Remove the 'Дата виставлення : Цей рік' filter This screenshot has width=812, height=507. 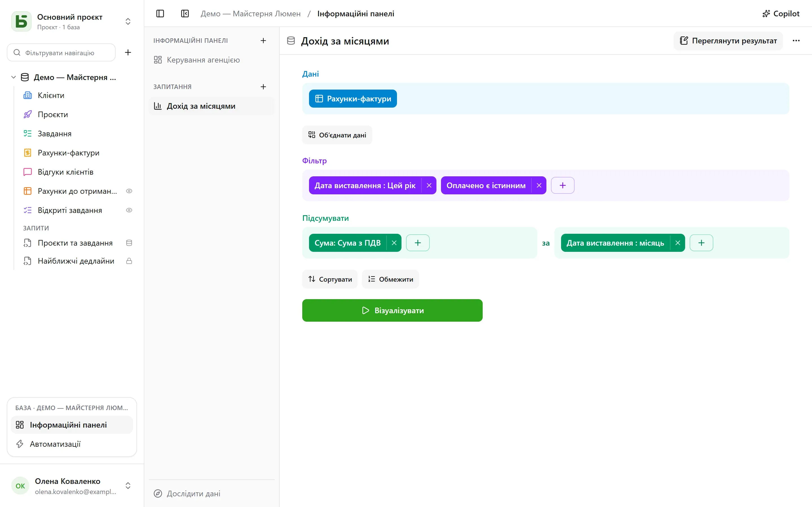pos(429,185)
